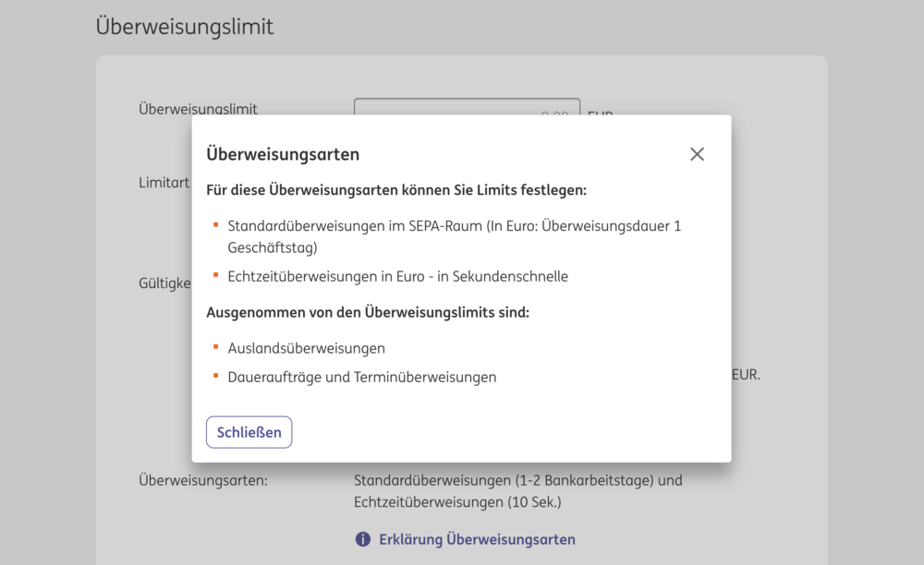Click the Überweisungslimit page heading
Screen dimensions: 924x565
point(185,27)
